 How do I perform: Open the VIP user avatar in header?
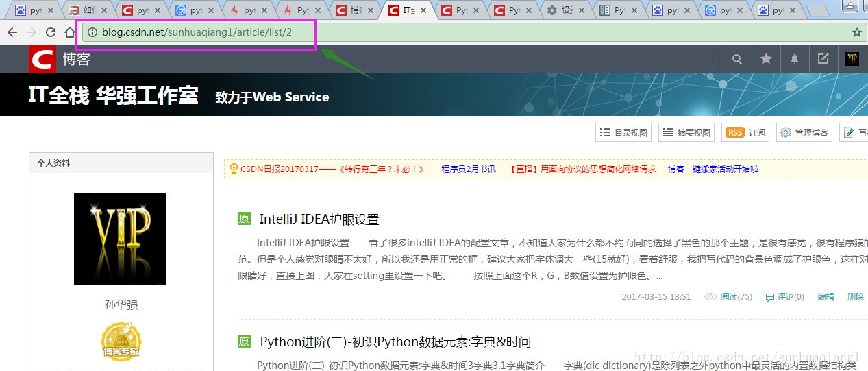click(x=852, y=59)
